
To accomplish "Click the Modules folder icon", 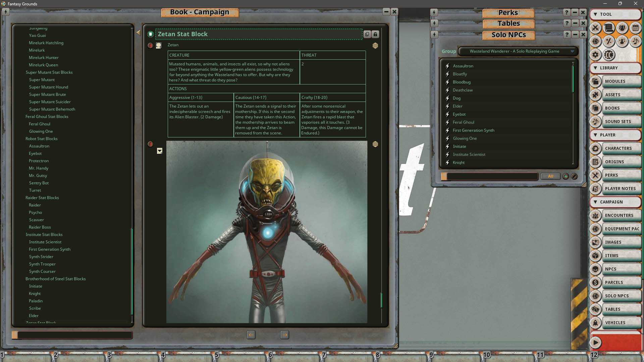I will tap(595, 81).
